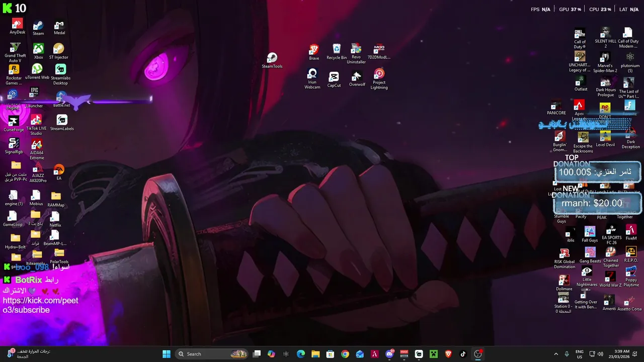The width and height of the screenshot is (644, 362).
Task: Select the Revo Uninstaller shortcut
Action: pyautogui.click(x=356, y=54)
